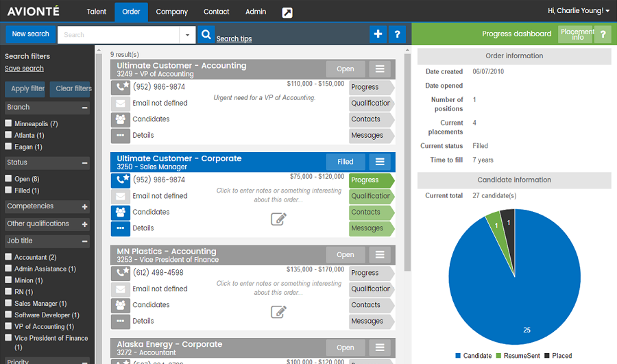Check the Sales Manager (1) filter

(8, 303)
